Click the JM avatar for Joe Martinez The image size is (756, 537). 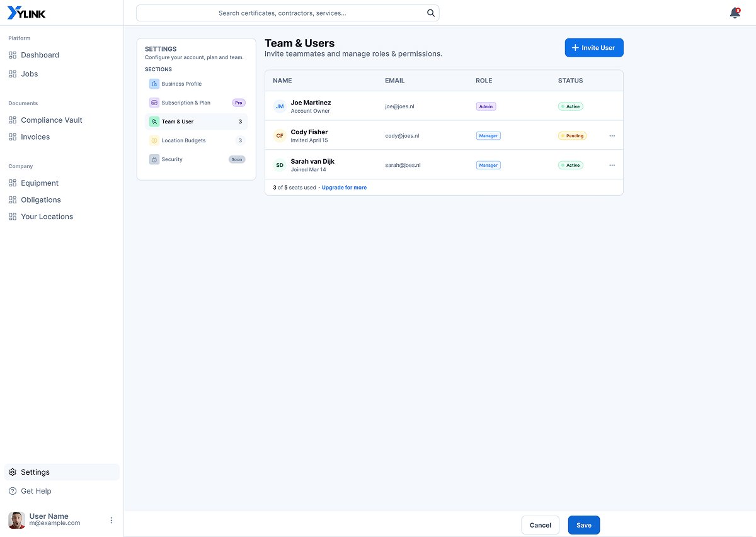click(280, 106)
